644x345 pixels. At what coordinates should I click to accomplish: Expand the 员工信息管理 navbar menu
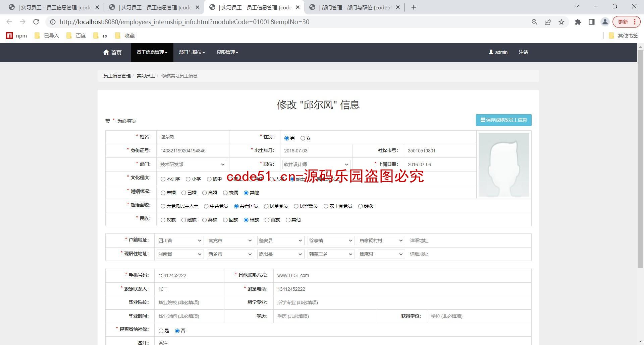(x=152, y=52)
